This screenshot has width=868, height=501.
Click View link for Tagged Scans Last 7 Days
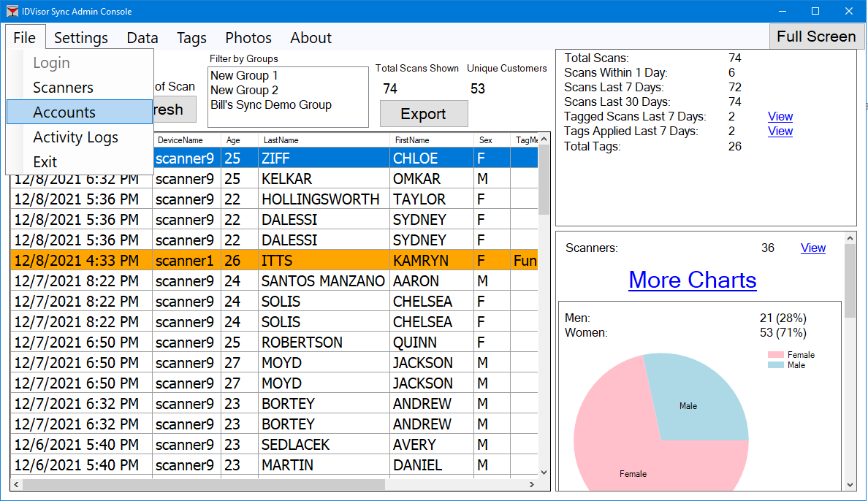coord(780,116)
